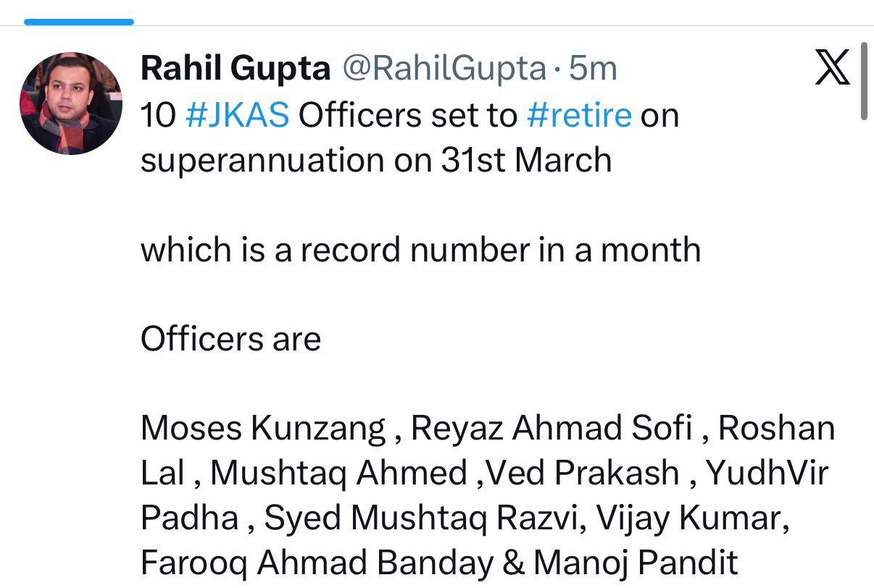Screen dimensions: 874x588
Task: Click the 'superannuation on 31st March' text
Action: 376,161
